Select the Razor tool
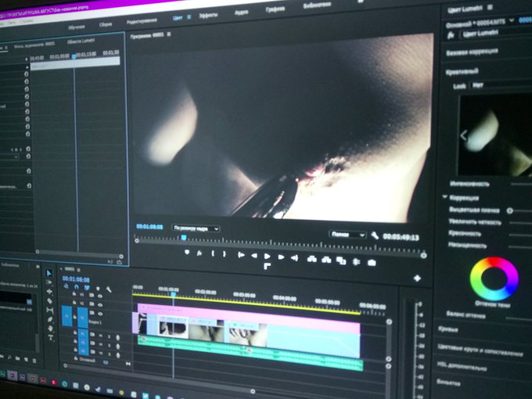The image size is (532, 399). coord(49,300)
